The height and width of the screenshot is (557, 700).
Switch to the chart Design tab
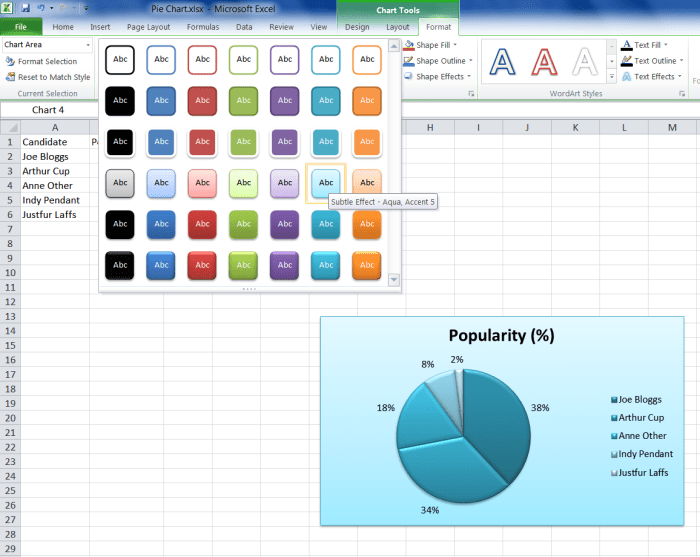357,27
